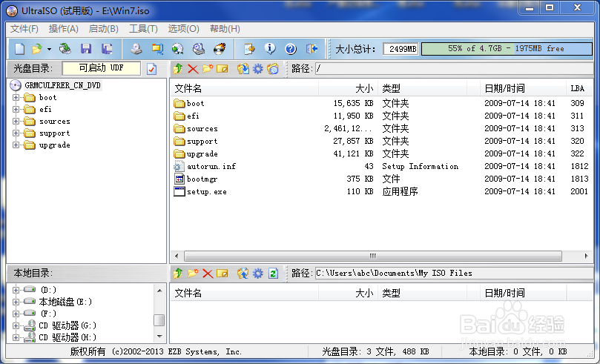Expand the 本地磁盘 (E:) drive node
Viewport: 600px width, 364px height.
click(16, 302)
